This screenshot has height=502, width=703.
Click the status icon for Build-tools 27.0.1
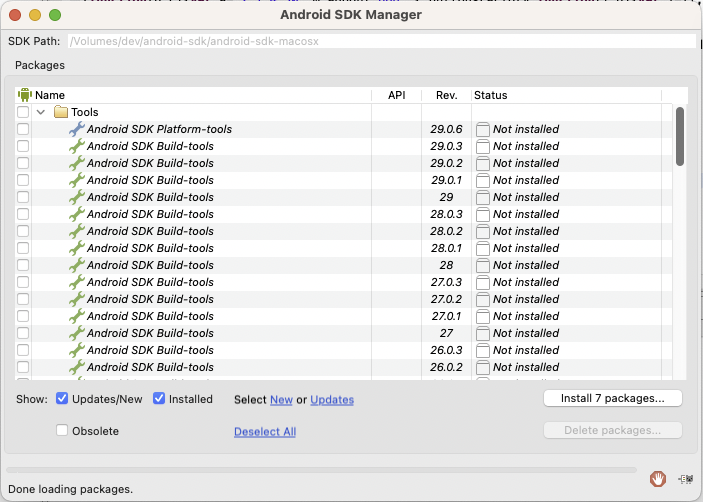[x=482, y=317]
